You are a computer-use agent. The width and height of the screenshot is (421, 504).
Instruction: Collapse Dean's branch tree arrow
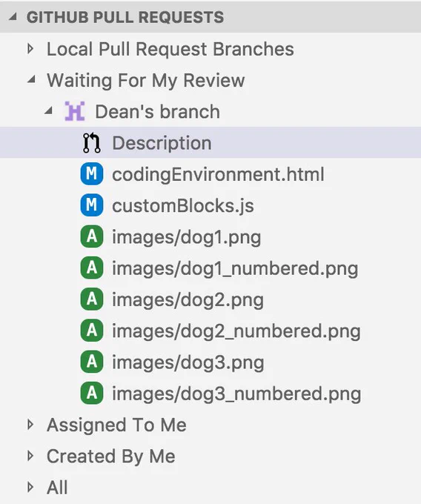tap(48, 110)
